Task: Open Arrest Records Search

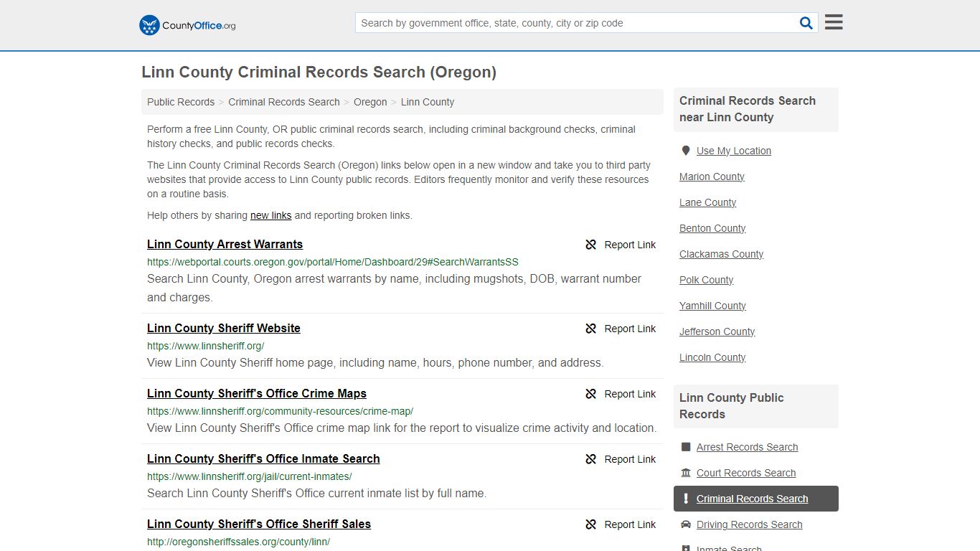Action: (x=747, y=447)
